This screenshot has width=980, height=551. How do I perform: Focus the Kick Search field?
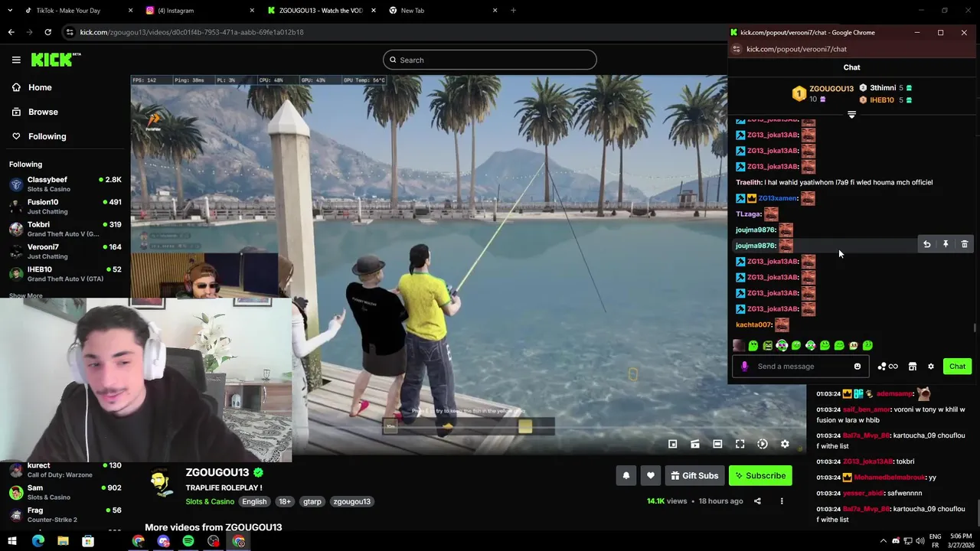click(490, 60)
